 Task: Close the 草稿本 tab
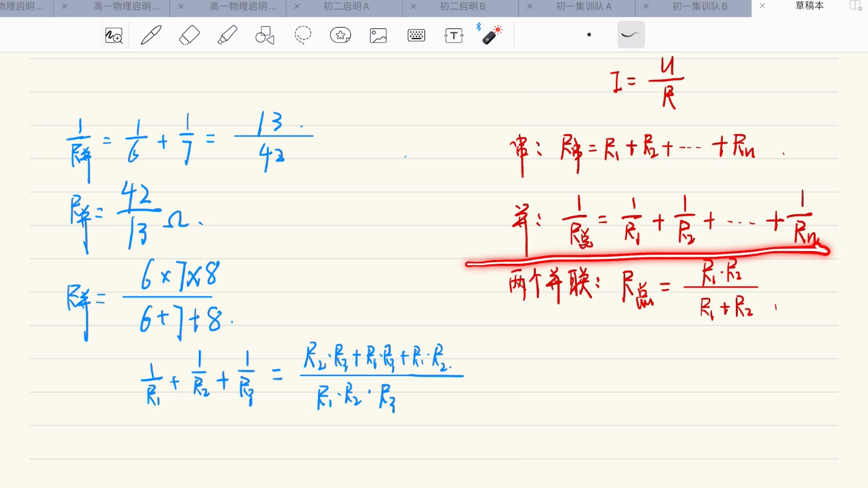[x=763, y=6]
